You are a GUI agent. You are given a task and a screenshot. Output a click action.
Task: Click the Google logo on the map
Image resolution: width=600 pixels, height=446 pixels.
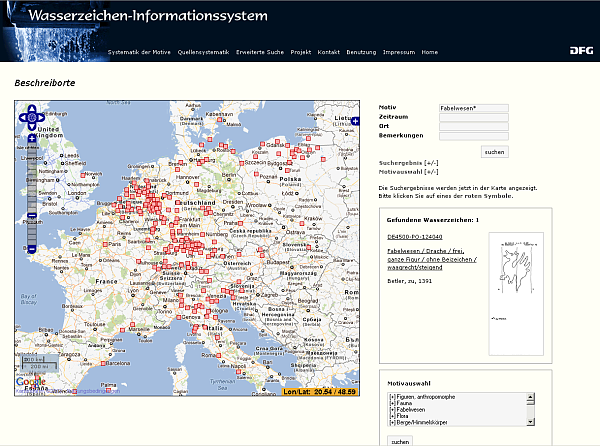[x=30, y=381]
